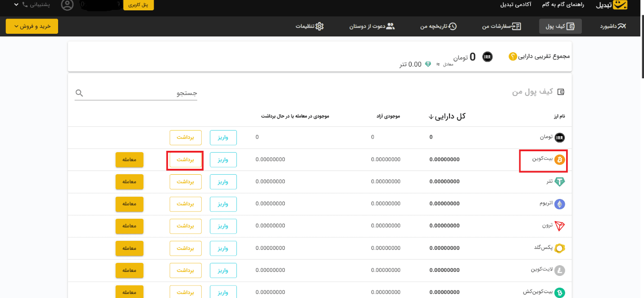This screenshot has width=644, height=298.
Task: Click برداشت in the تومان row
Action: pyautogui.click(x=185, y=137)
